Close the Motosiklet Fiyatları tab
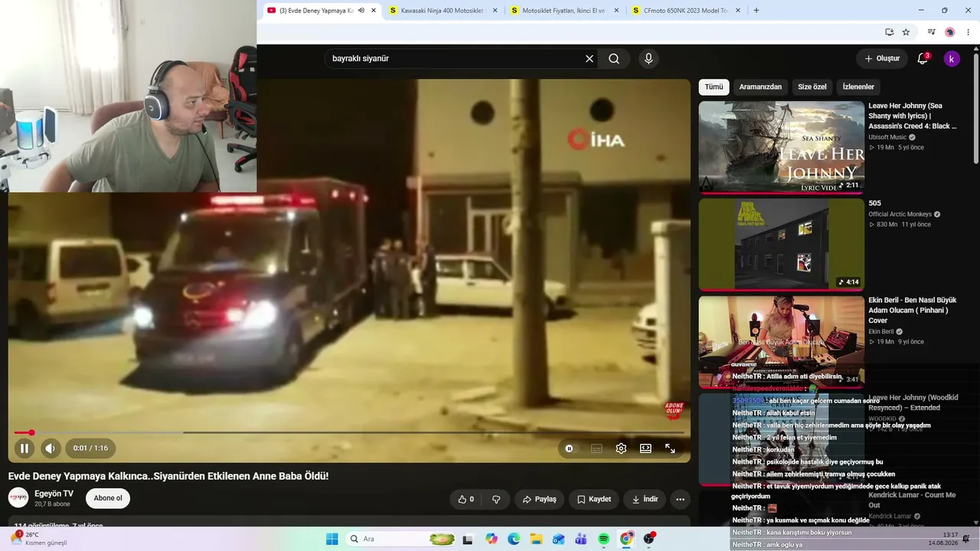The height and width of the screenshot is (551, 980). (616, 11)
